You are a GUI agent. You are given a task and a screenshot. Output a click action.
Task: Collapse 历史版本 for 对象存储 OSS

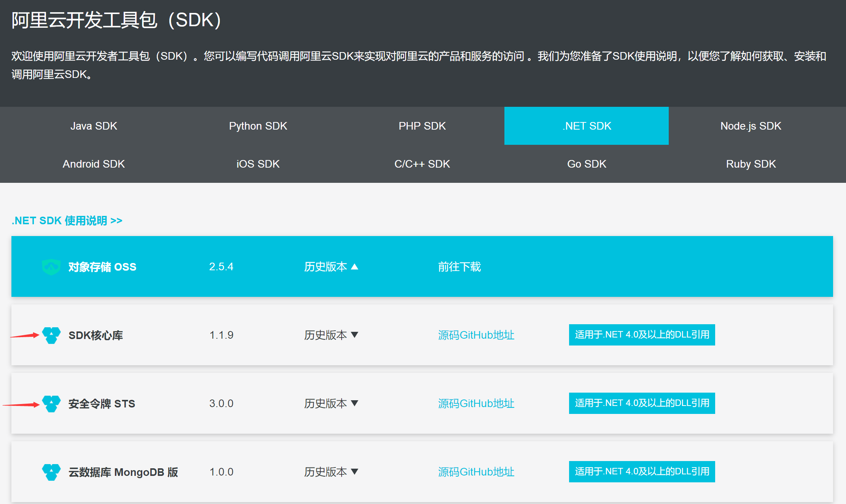coord(331,267)
